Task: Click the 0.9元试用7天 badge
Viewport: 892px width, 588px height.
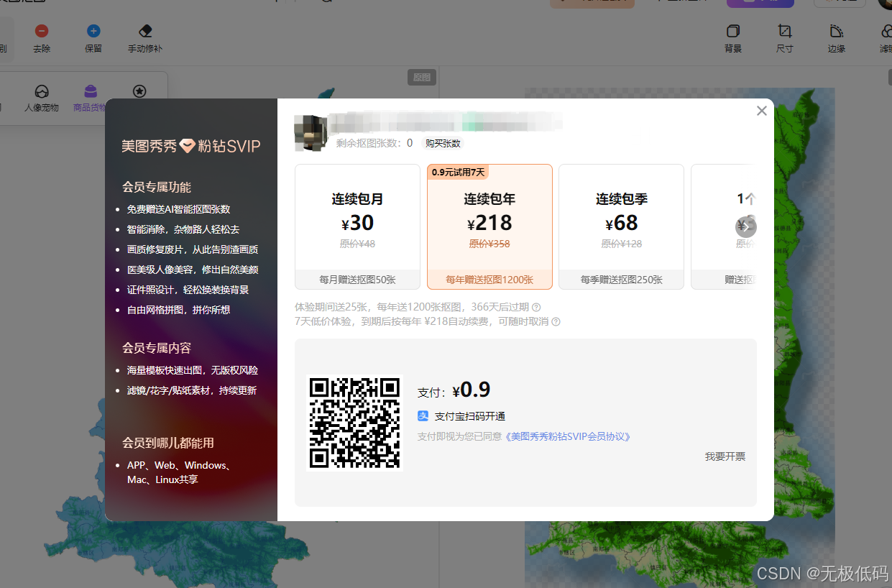Action: pos(458,172)
